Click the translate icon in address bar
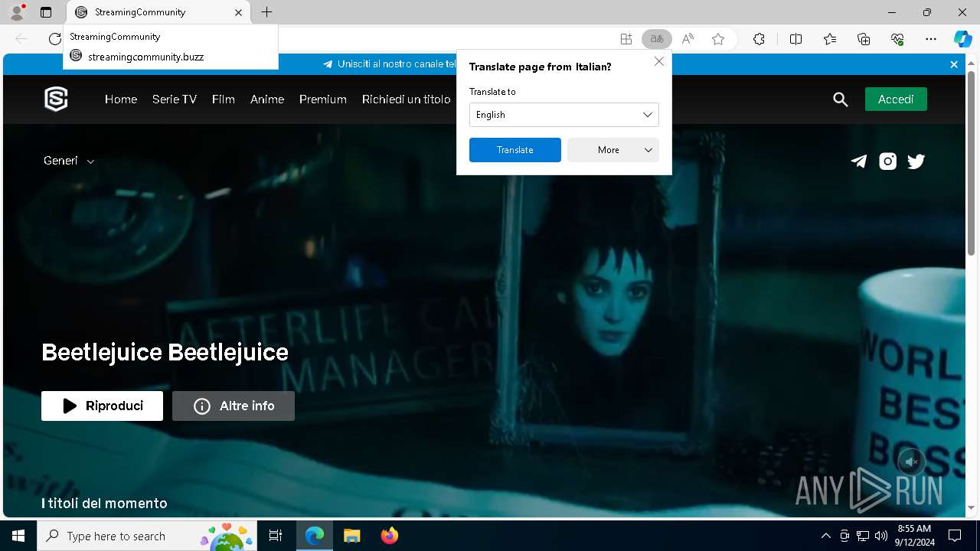Viewport: 980px width, 551px height. tap(657, 39)
